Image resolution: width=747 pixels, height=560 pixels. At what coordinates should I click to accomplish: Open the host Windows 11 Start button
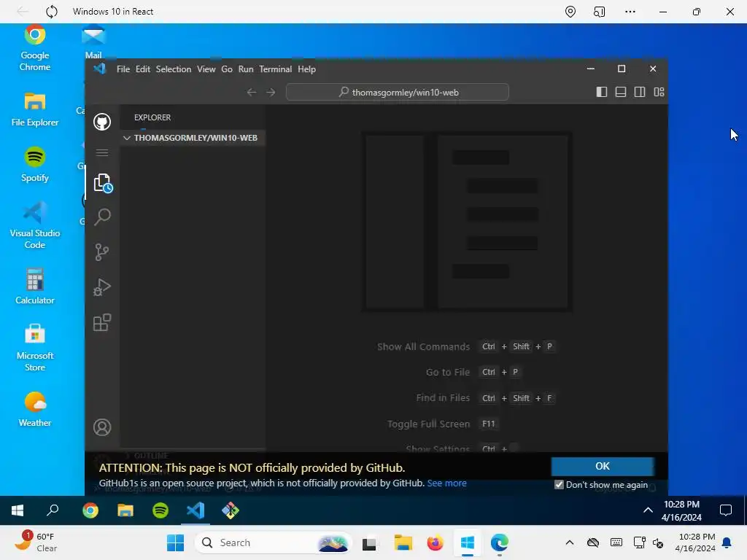pos(175,542)
